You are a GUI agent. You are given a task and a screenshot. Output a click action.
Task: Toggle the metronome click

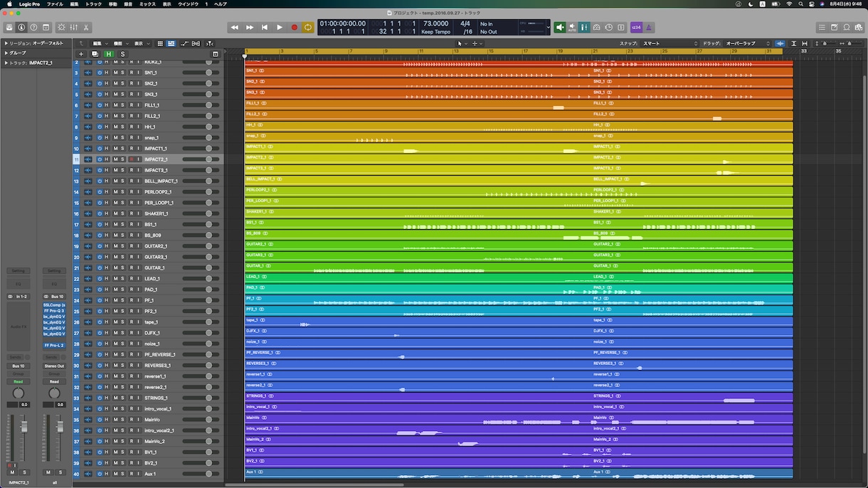click(649, 27)
